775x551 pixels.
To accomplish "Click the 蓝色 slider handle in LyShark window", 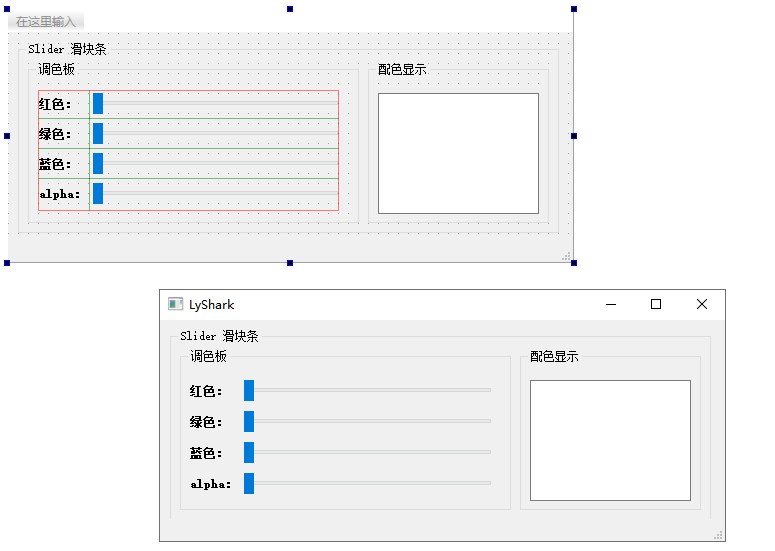I will point(249,452).
